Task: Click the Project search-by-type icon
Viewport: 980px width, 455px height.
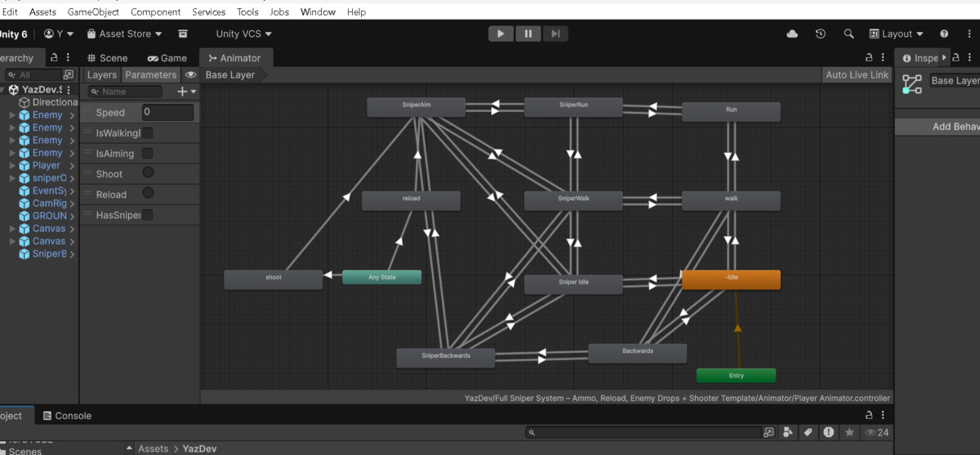Action: 788,432
